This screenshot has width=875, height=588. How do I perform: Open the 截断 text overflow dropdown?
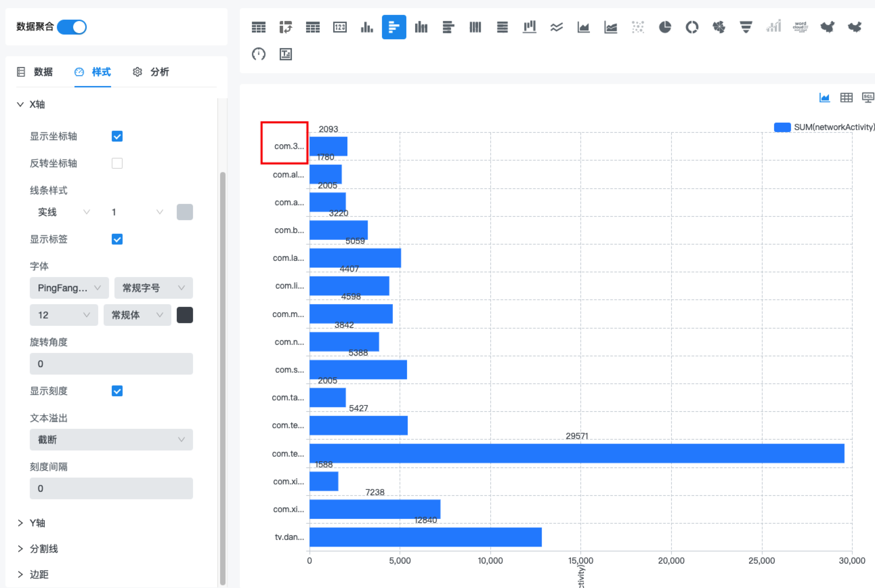[111, 440]
